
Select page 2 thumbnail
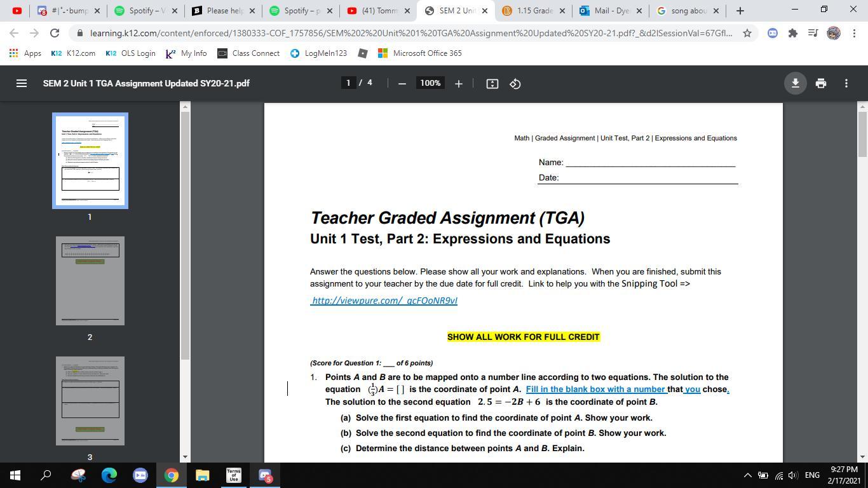coord(90,281)
